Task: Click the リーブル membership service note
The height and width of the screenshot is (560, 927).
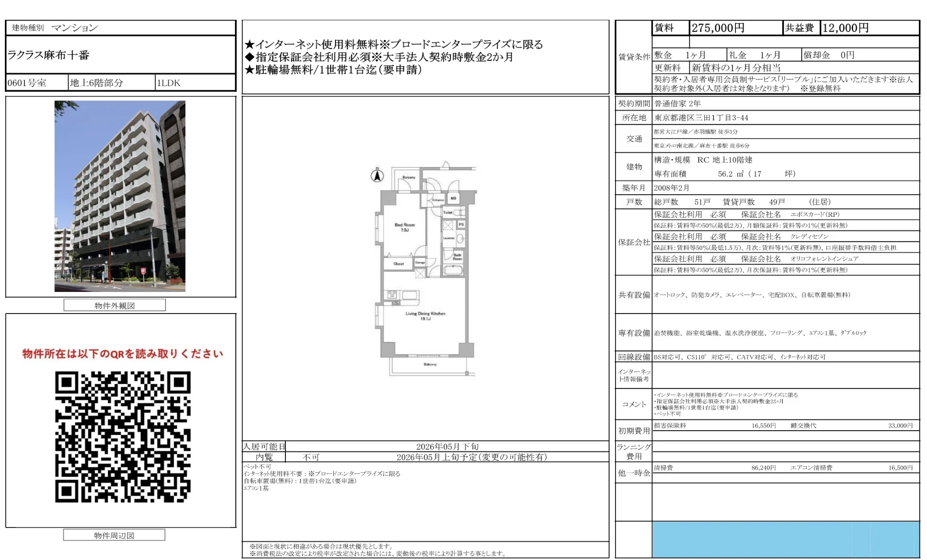Action: coord(783,84)
